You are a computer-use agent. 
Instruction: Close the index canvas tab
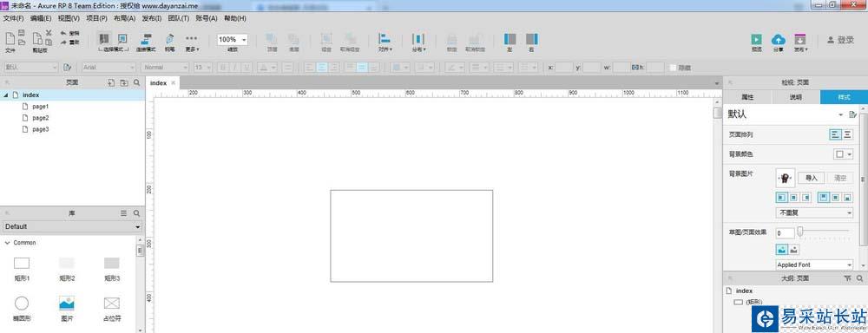[174, 82]
